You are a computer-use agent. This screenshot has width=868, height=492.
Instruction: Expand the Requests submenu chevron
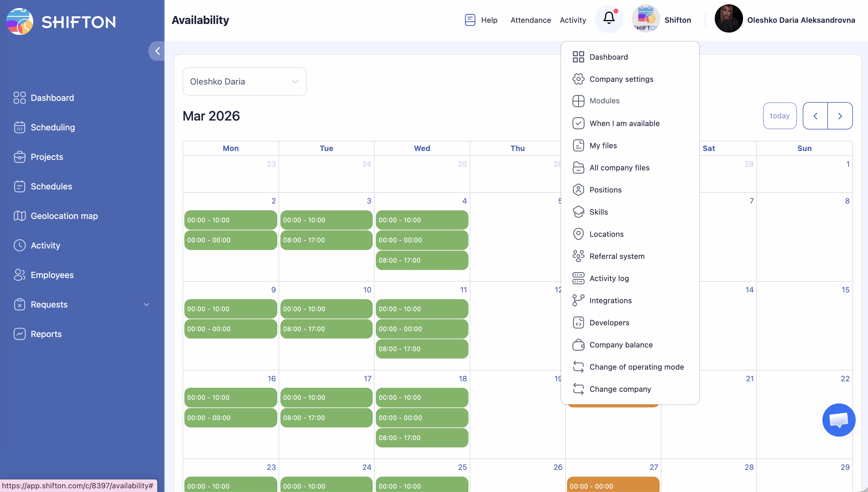point(147,304)
